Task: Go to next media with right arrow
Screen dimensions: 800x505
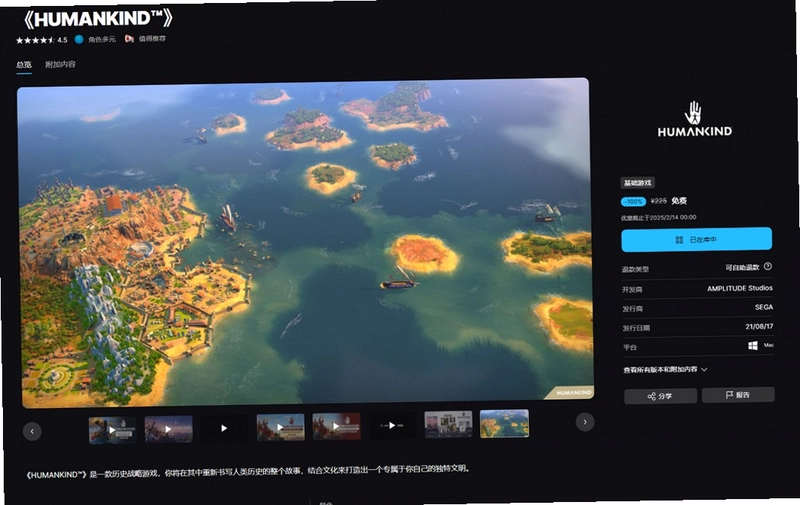Action: coord(585,422)
